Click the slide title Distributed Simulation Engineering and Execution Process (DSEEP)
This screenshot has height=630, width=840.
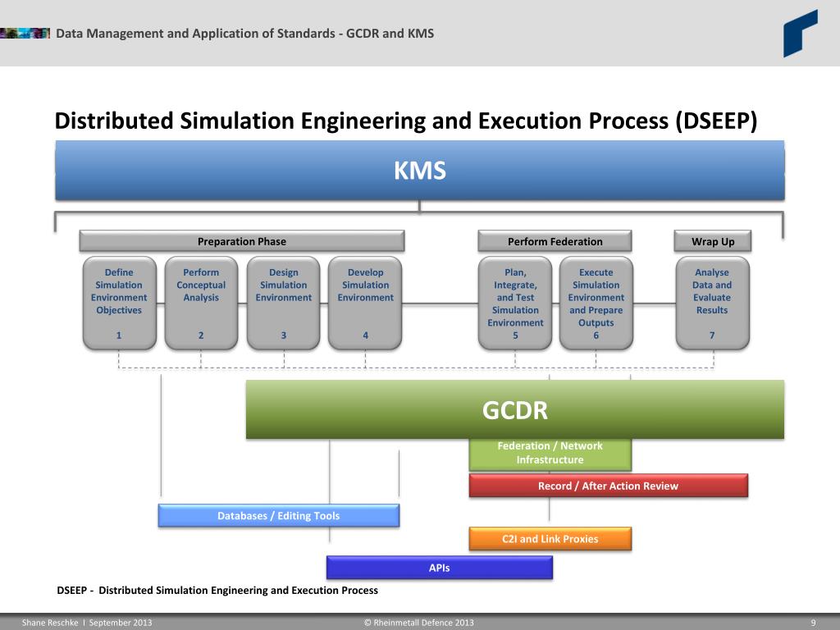(x=406, y=121)
